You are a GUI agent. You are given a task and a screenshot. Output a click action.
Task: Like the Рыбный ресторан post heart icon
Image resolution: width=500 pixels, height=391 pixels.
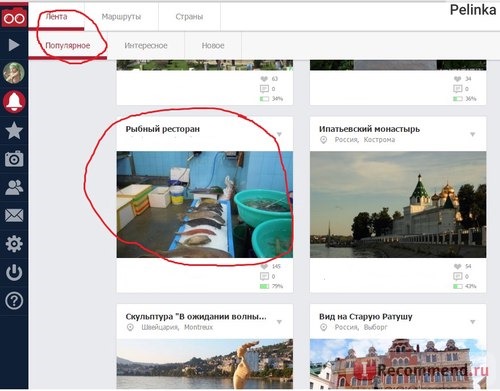click(264, 267)
